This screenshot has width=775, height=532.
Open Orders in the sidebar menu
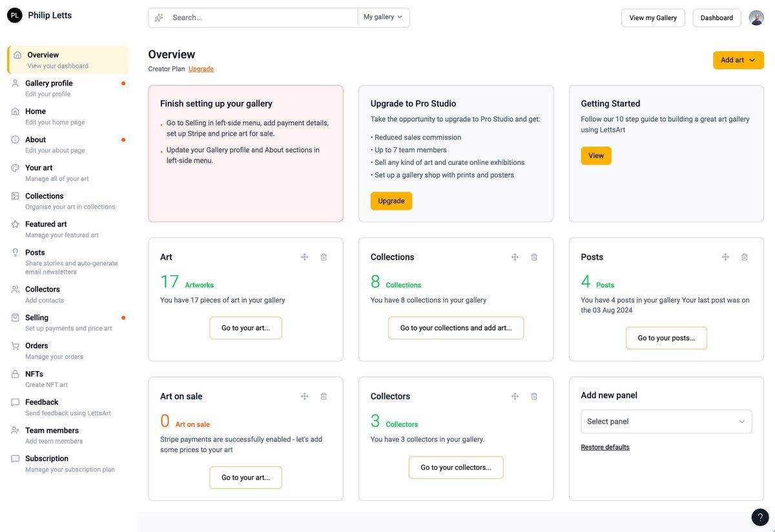[x=68, y=351]
